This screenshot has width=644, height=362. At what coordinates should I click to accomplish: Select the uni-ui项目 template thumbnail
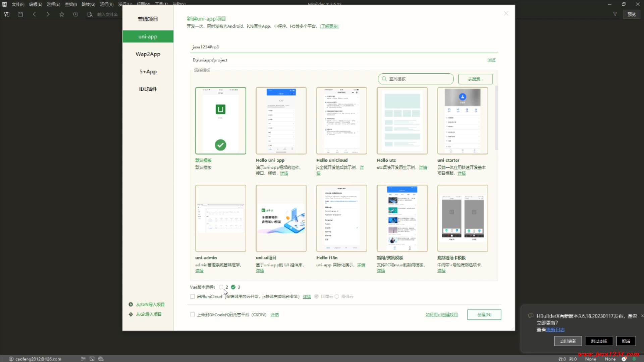point(281,218)
